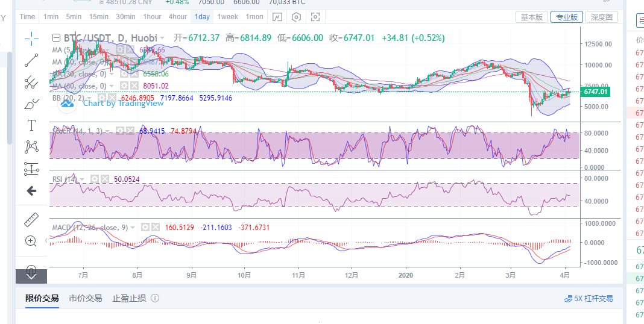Open settings for the MACD indicator
644x324 pixels.
click(x=145, y=227)
